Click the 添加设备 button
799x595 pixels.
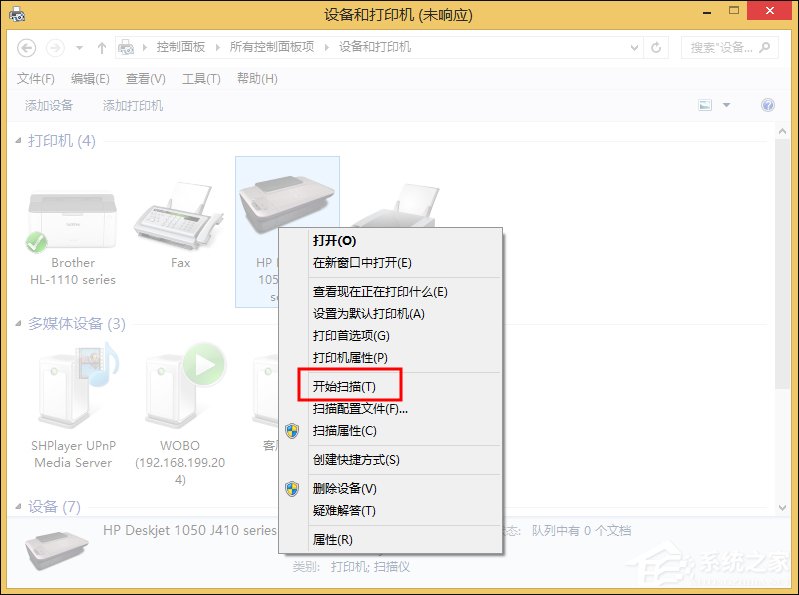point(49,105)
